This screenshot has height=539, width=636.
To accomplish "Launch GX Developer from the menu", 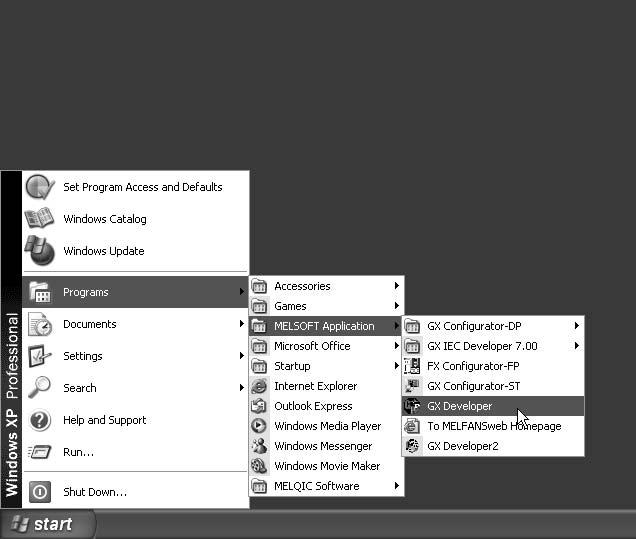I will (493, 406).
